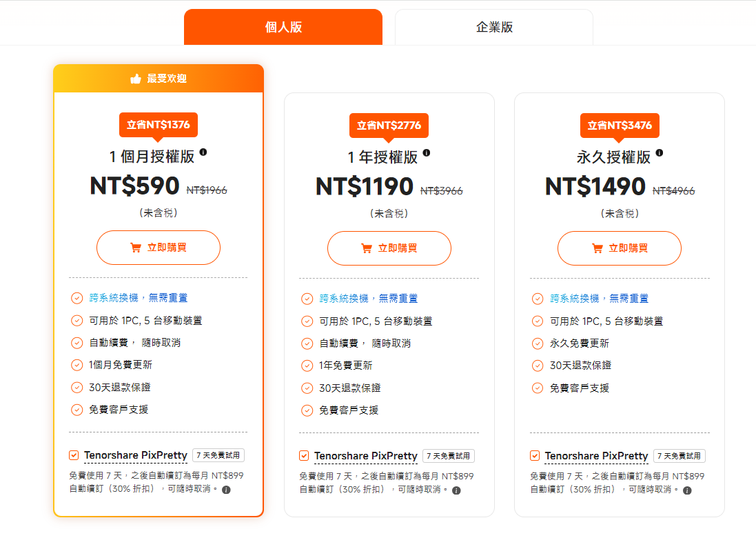756x538 pixels.
Task: Switch to 個人版 tab
Action: click(x=283, y=28)
